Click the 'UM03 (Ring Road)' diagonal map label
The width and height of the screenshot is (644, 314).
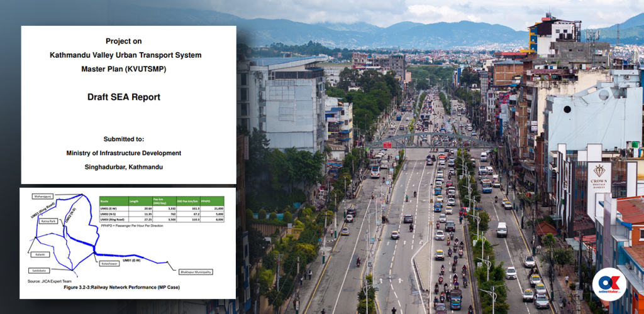[x=43, y=210]
